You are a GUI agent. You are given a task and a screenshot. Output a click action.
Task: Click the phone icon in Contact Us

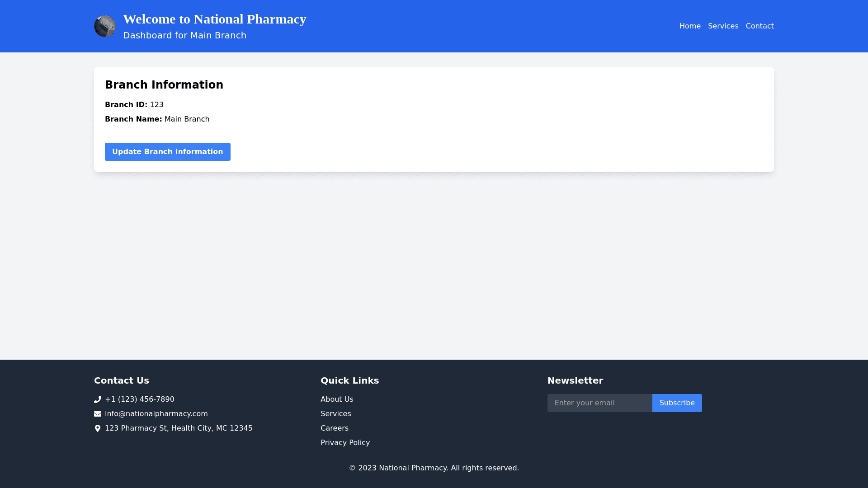click(98, 399)
